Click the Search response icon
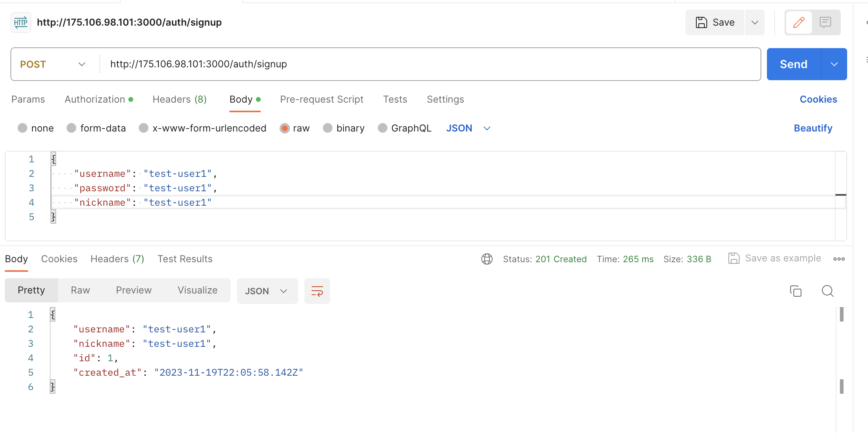This screenshot has width=868, height=433. pos(827,291)
